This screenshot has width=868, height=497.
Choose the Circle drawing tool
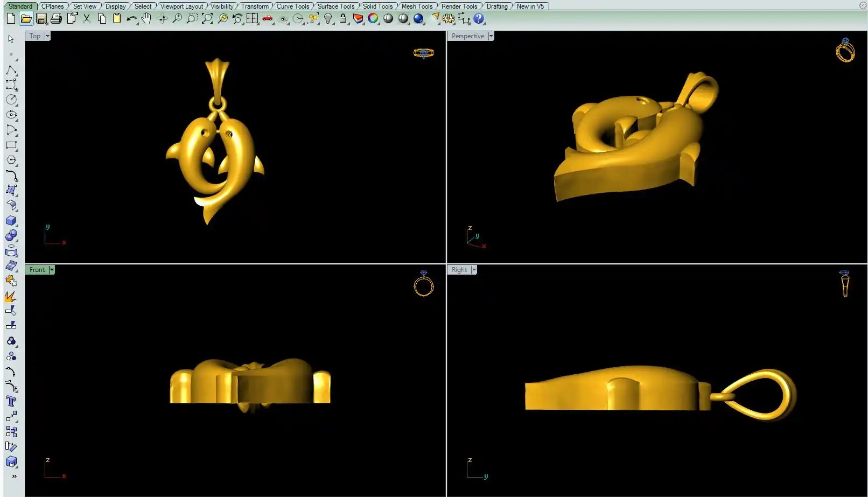[11, 100]
